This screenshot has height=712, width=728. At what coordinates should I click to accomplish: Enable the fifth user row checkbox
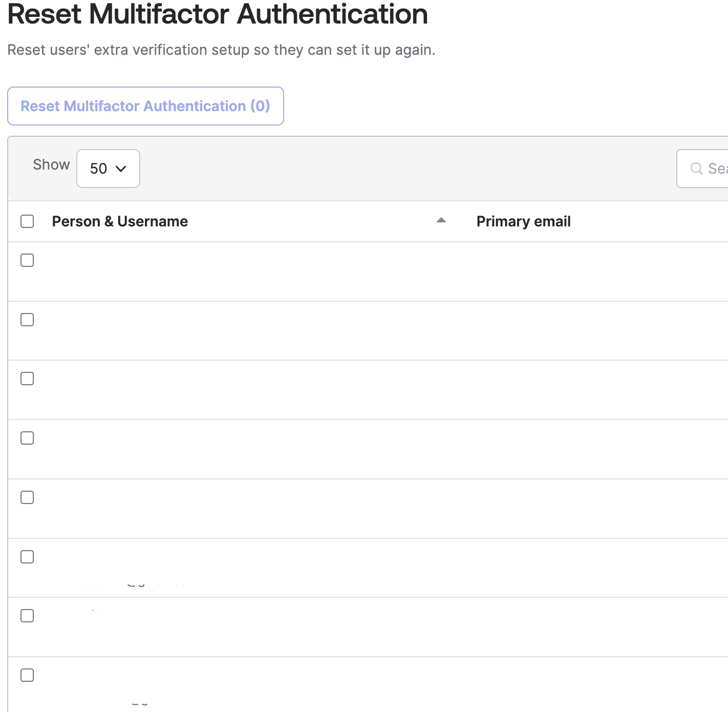(27, 497)
